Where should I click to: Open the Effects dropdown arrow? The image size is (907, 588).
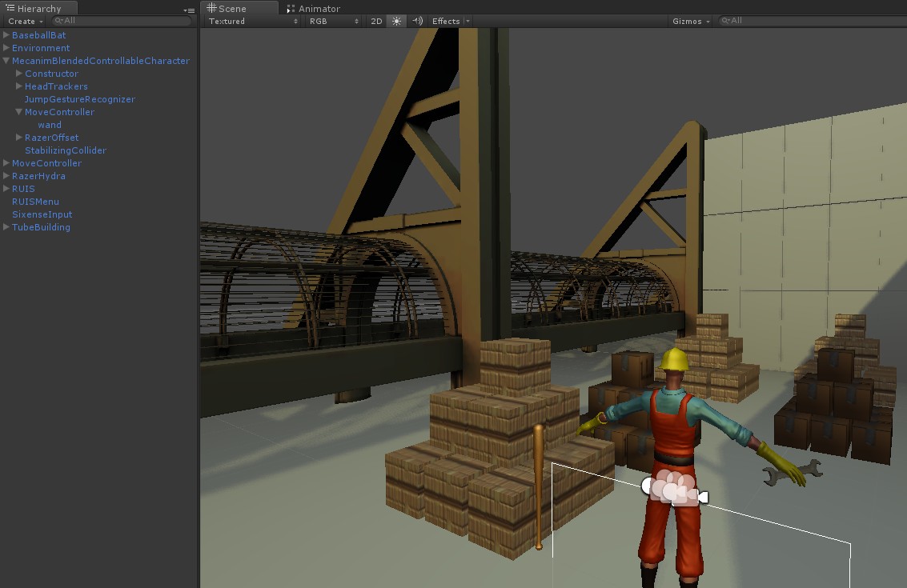click(x=468, y=21)
